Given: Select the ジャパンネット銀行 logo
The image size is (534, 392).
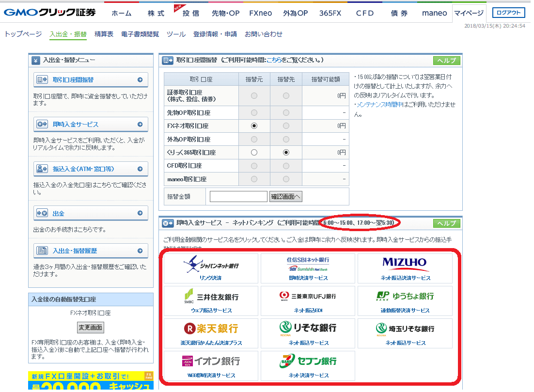Looking at the screenshot, I should tap(211, 264).
